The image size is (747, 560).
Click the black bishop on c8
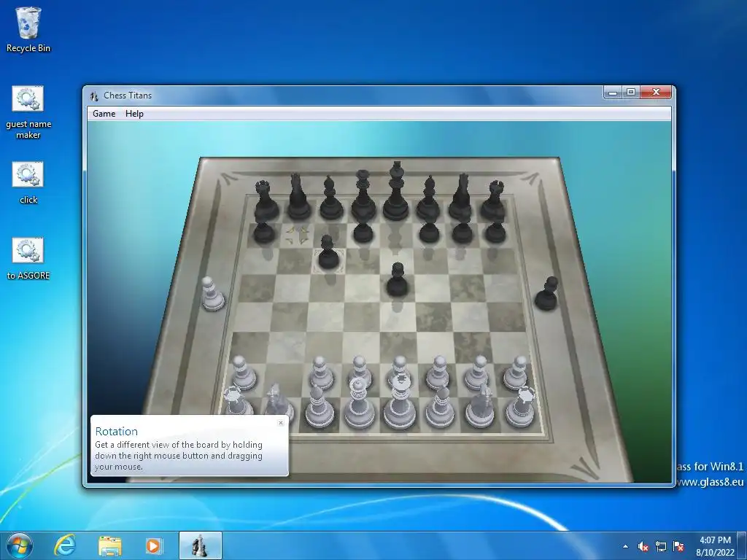click(x=331, y=198)
